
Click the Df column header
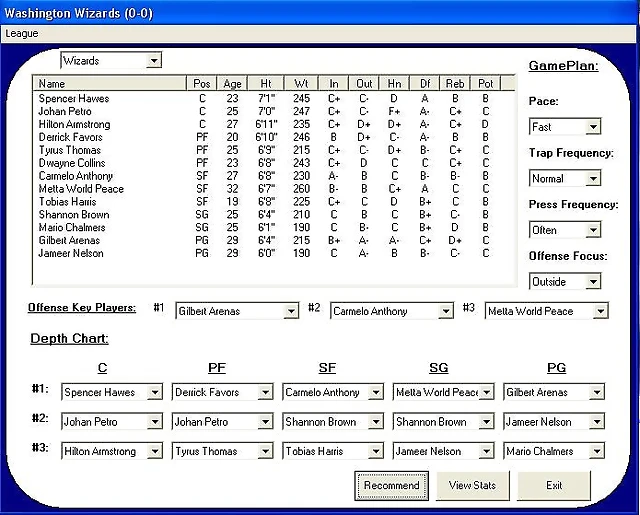pos(425,84)
